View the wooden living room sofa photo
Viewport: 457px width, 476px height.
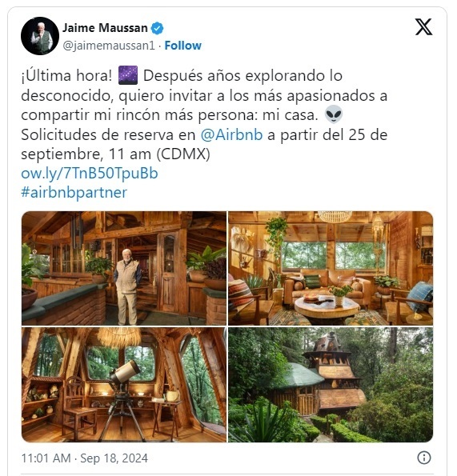pos(331,268)
